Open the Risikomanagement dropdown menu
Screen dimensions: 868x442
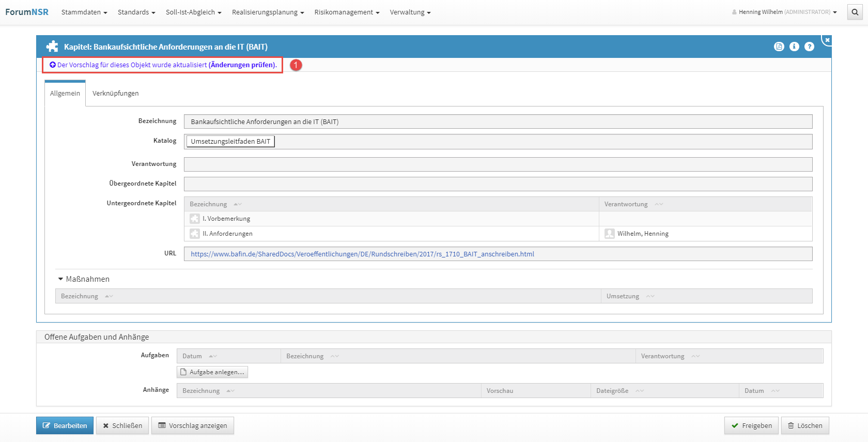coord(347,12)
